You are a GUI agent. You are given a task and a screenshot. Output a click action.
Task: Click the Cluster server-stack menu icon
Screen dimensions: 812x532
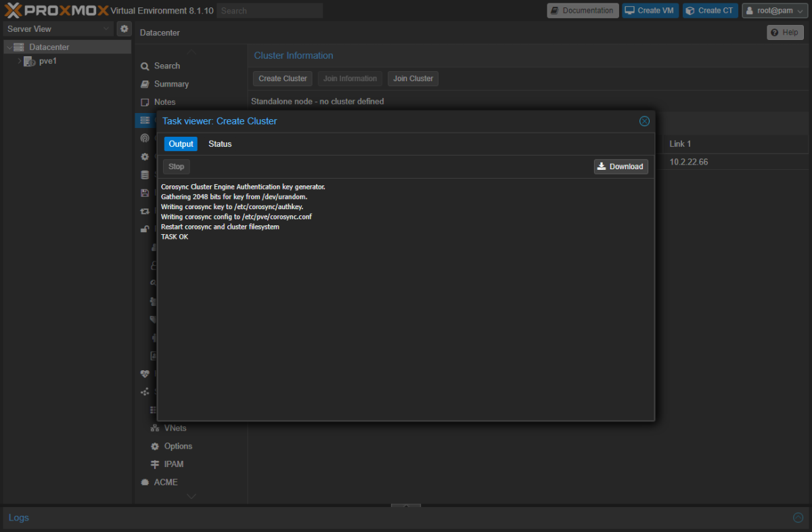tap(145, 120)
